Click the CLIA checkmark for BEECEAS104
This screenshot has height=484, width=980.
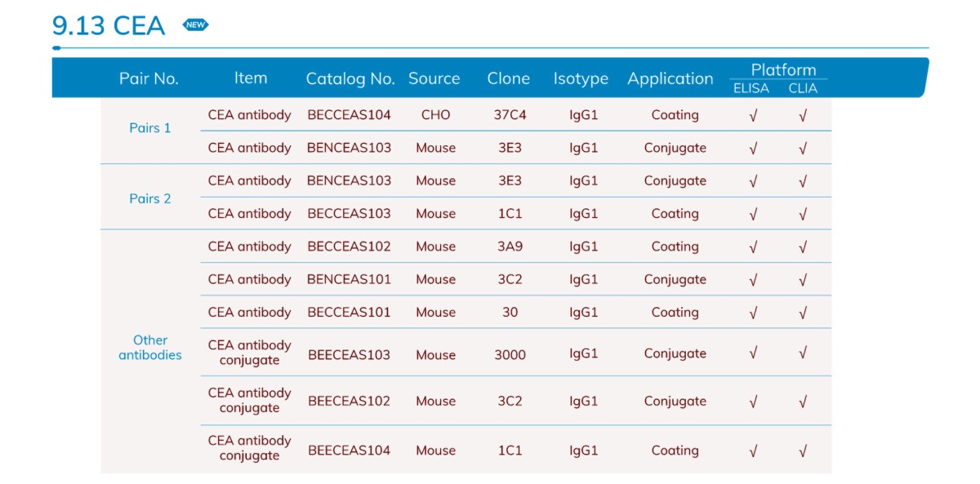tap(803, 451)
